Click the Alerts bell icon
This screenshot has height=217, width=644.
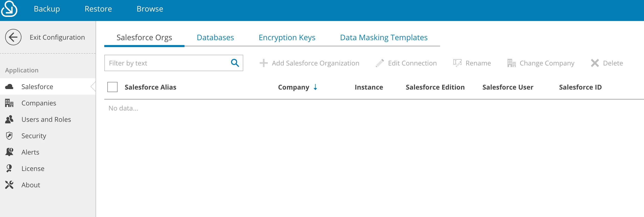pos(9,152)
